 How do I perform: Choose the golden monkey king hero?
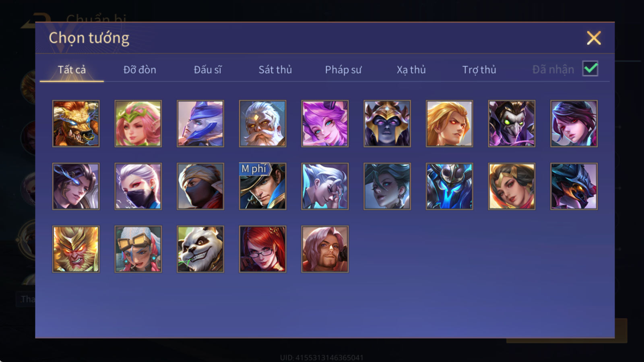76,249
